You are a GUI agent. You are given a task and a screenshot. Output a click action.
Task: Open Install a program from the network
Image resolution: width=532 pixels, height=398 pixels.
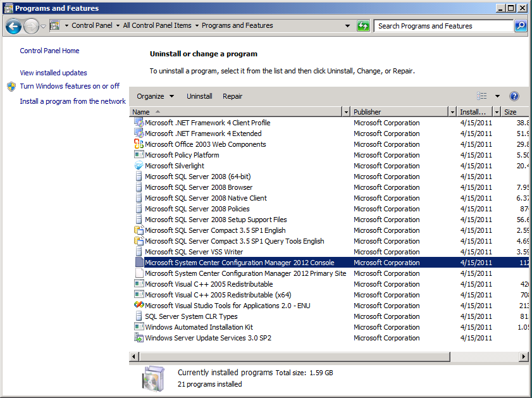[73, 101]
